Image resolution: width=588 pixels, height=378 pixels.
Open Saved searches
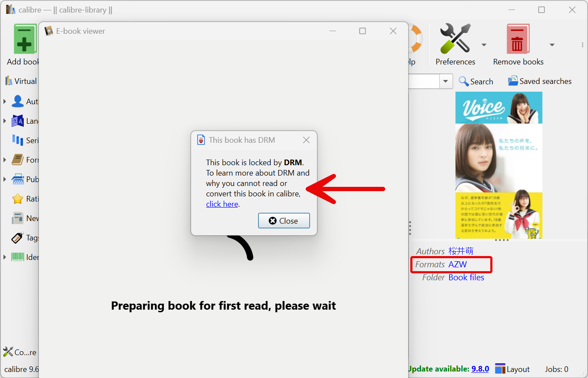tap(540, 81)
